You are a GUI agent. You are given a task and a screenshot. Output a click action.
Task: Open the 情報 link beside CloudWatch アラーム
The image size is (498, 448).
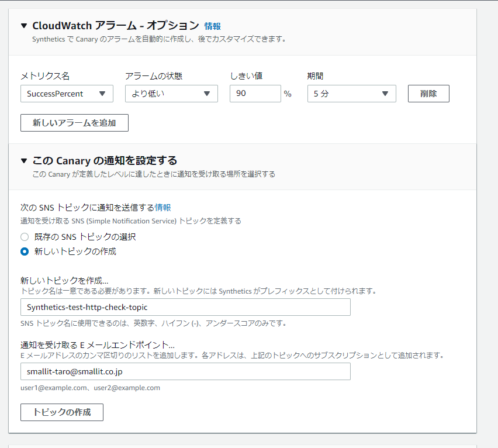pyautogui.click(x=212, y=26)
